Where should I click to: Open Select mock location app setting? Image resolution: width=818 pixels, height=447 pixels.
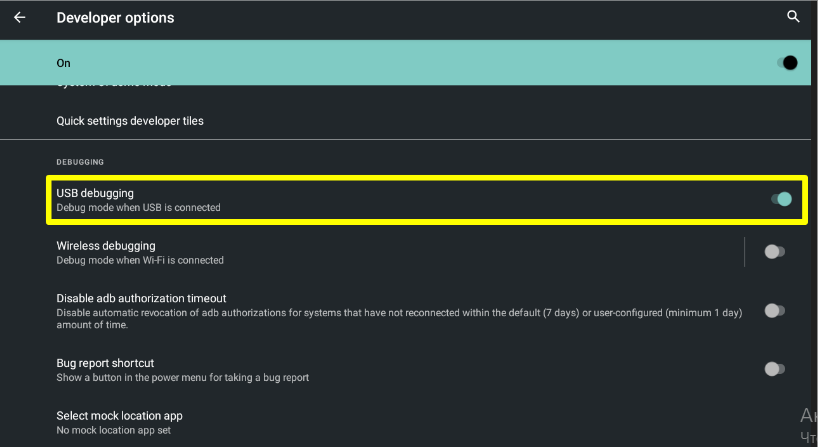coord(119,415)
